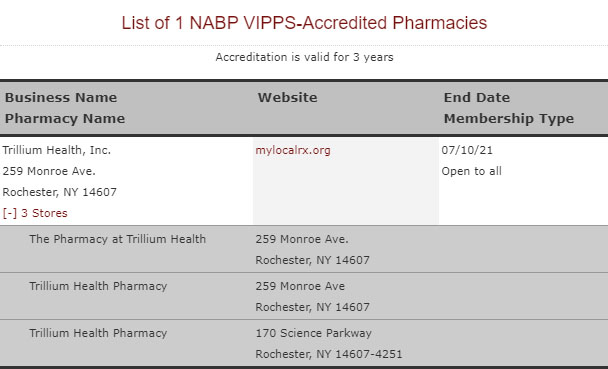This screenshot has width=608, height=369.
Task: Click the Accreditation is valid for 3 years note
Action: point(304,57)
